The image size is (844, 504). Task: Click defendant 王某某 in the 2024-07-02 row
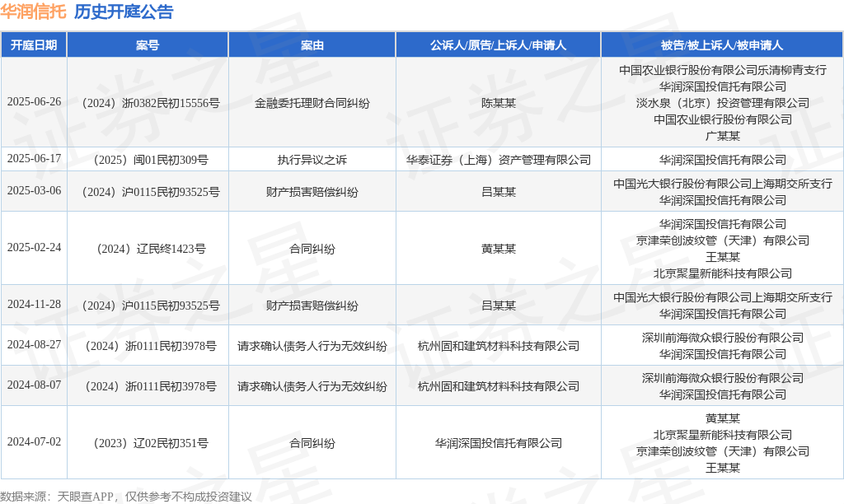pos(722,468)
